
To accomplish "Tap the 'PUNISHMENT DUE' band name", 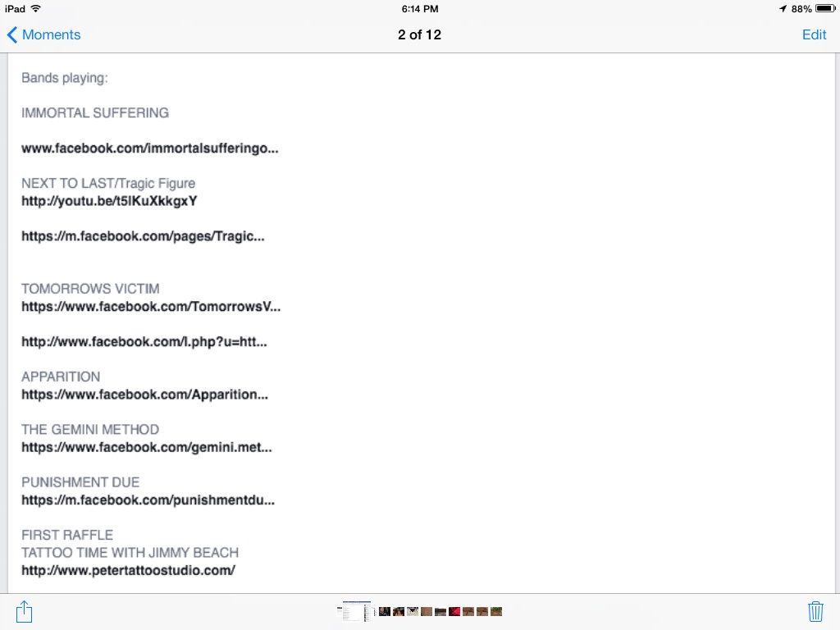I will pyautogui.click(x=80, y=482).
